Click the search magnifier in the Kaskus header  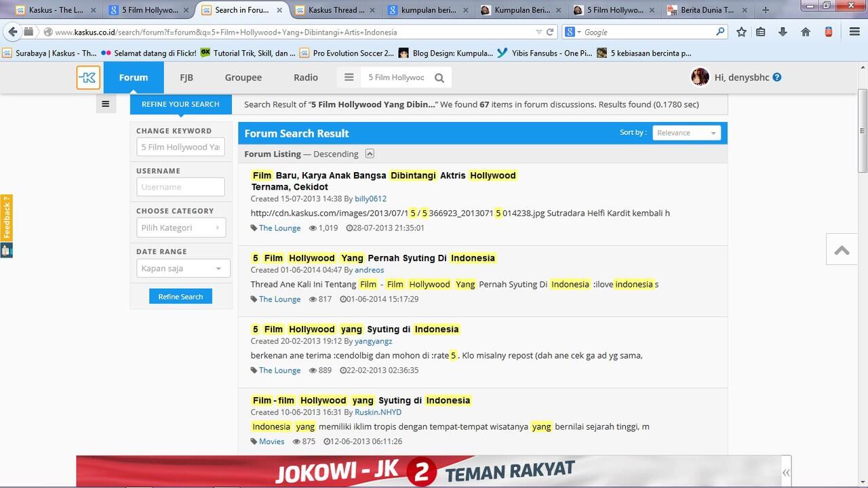pyautogui.click(x=439, y=78)
